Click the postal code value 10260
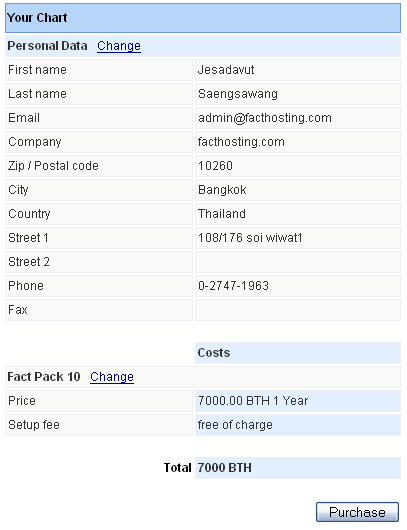The height and width of the screenshot is (530, 407). (215, 166)
